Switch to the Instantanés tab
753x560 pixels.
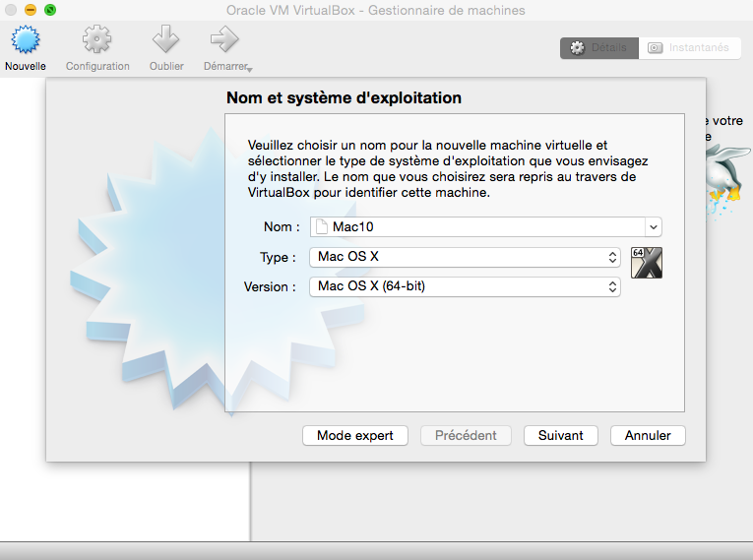click(690, 48)
